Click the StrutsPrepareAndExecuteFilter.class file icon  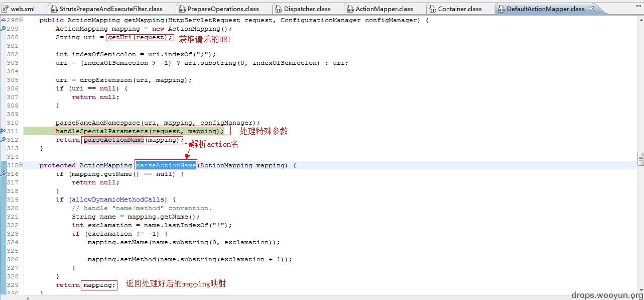pyautogui.click(x=54, y=9)
